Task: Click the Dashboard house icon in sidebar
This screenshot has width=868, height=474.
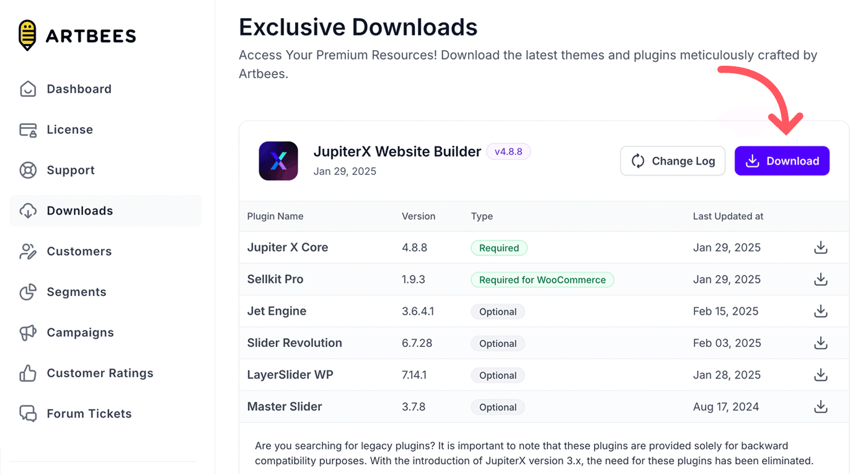Action: 28,89
